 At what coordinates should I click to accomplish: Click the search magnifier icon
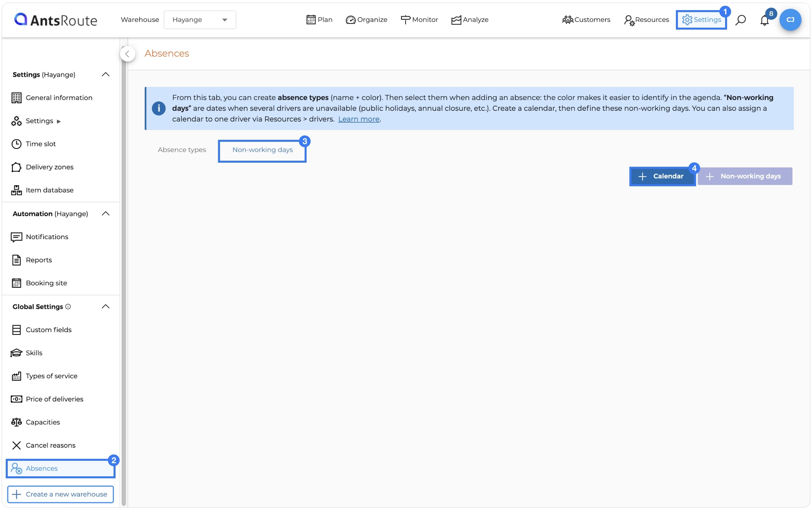click(x=741, y=20)
